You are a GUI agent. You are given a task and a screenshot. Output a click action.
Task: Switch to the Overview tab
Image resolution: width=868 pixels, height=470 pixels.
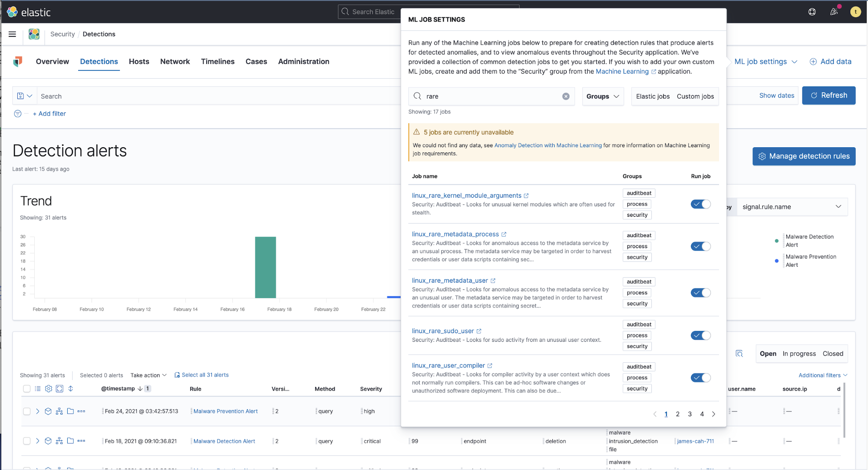(53, 62)
